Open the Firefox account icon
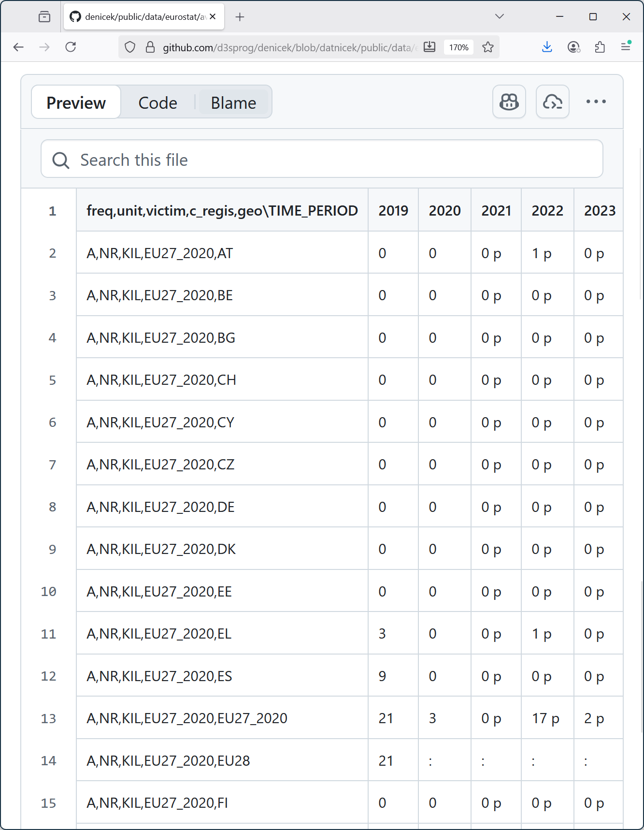Screen dimensions: 644x830 pyautogui.click(x=573, y=47)
